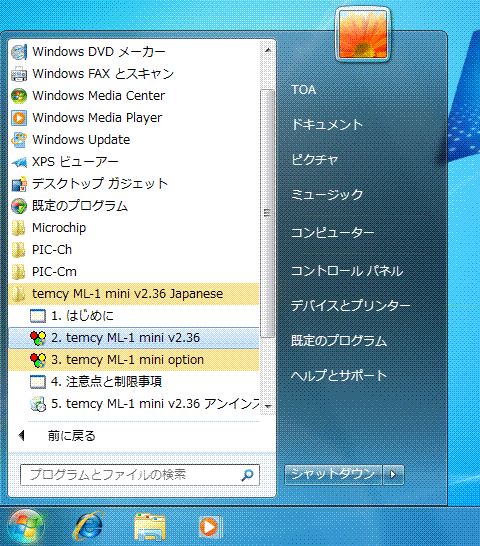
Task: Launch Windows FAX とスキャン icon
Action: [19, 74]
